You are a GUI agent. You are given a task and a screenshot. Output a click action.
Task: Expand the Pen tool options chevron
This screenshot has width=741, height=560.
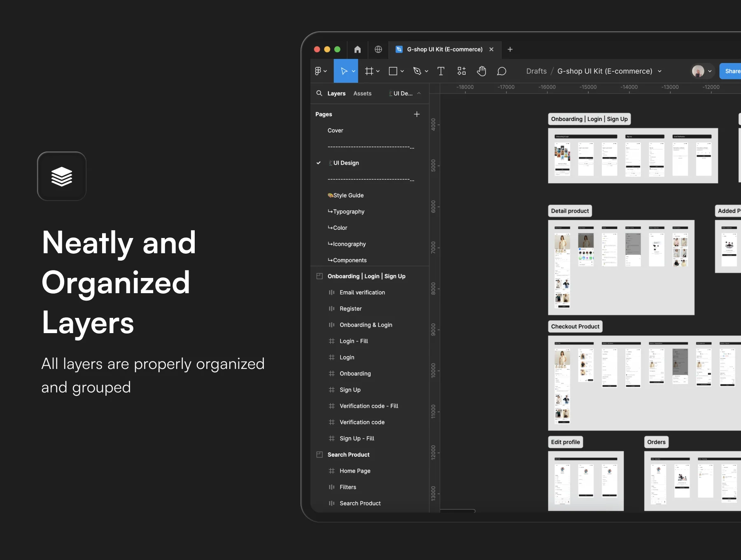[x=426, y=71]
